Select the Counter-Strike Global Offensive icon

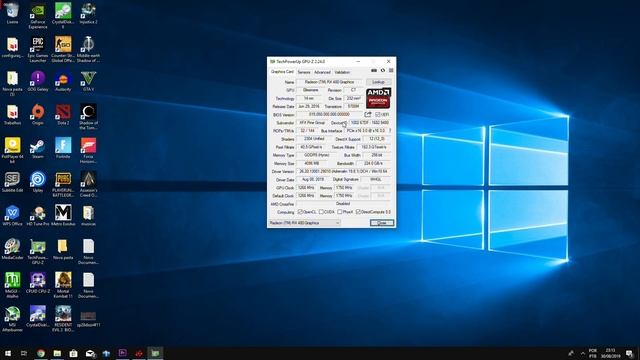[x=63, y=50]
